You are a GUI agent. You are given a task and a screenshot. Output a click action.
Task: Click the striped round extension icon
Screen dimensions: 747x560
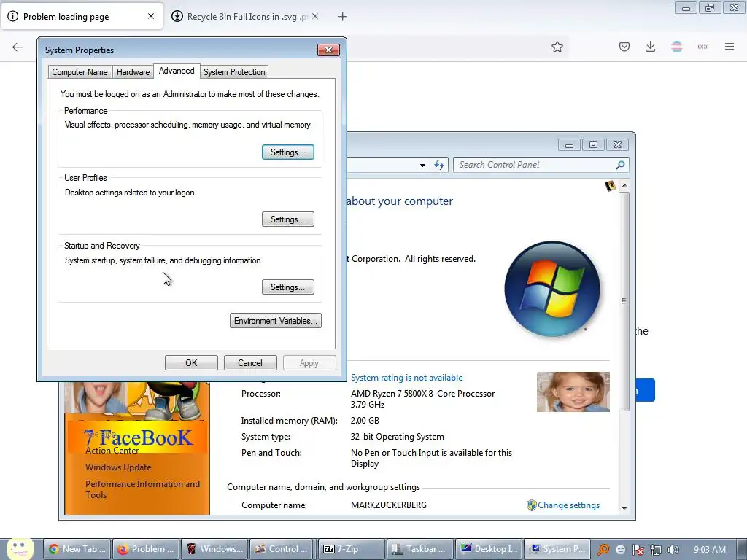coord(676,47)
